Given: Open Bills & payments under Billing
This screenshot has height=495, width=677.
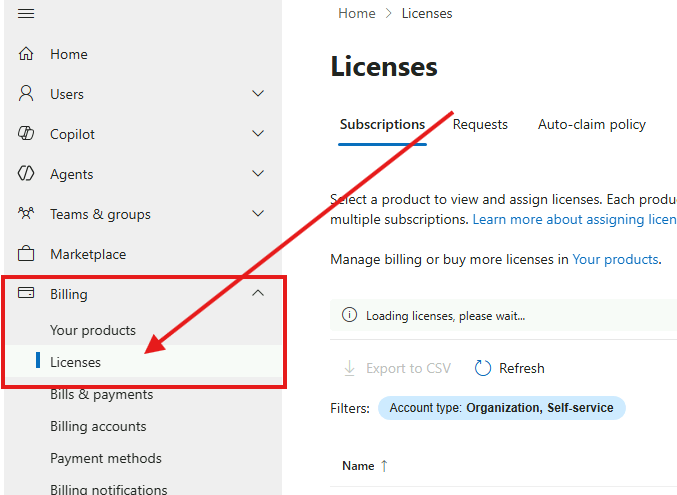Looking at the screenshot, I should point(101,394).
